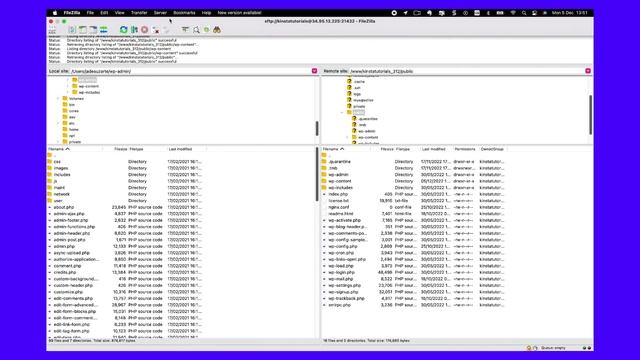This screenshot has height=360, width=640.
Task: Collapse the public folder in remote tree
Action: (342, 112)
